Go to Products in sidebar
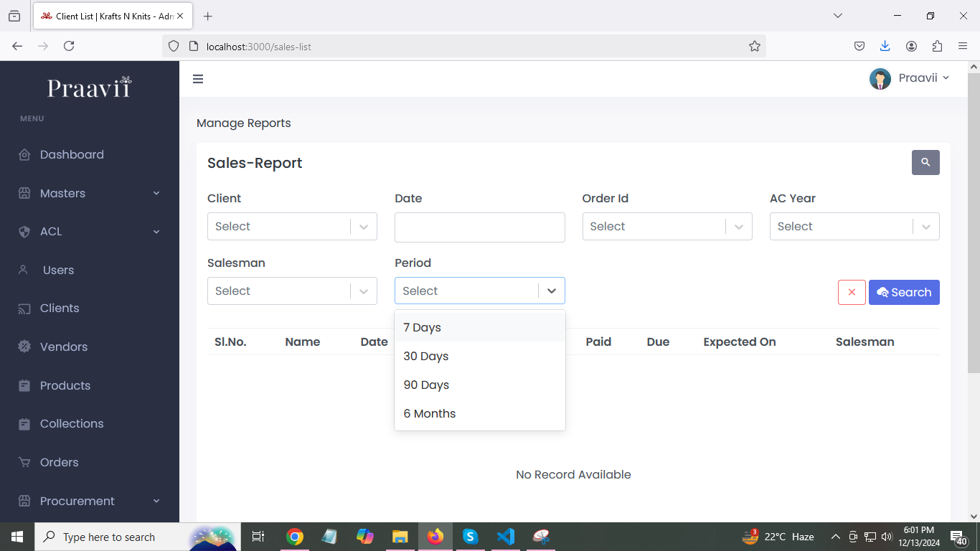Viewport: 980px width, 551px height. pyautogui.click(x=65, y=385)
